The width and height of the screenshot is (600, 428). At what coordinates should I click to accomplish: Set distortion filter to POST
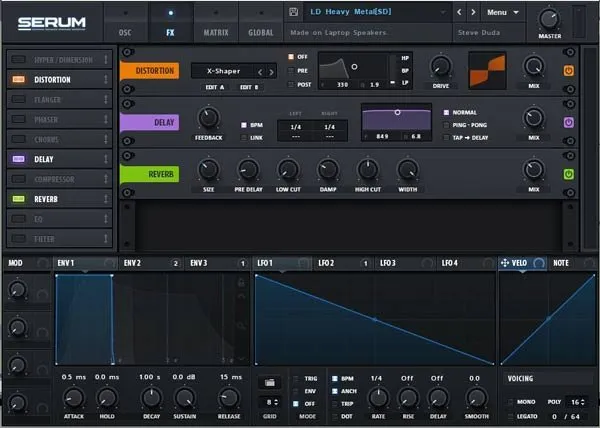tap(291, 85)
